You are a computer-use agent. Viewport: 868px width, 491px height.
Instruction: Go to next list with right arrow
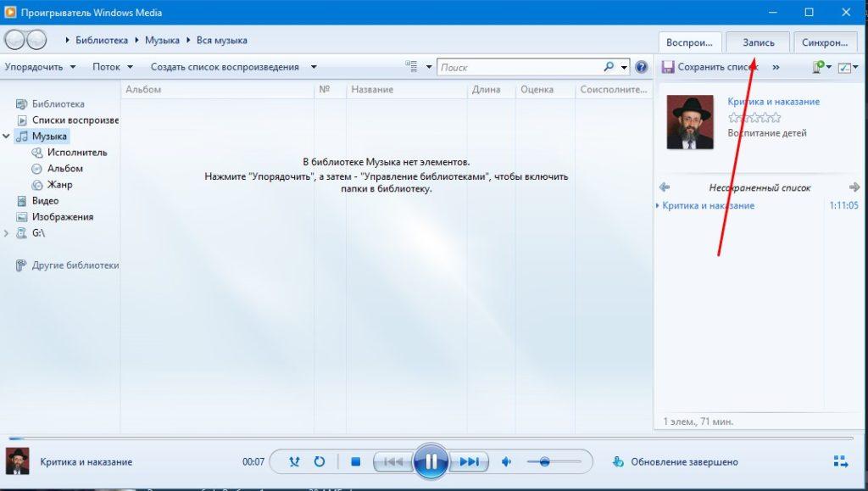pos(854,187)
